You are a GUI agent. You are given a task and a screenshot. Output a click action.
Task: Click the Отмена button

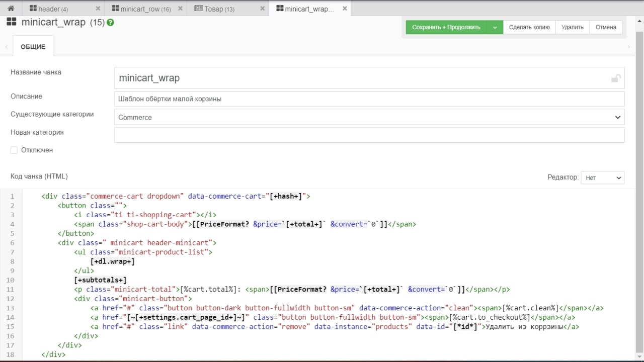[x=606, y=27]
